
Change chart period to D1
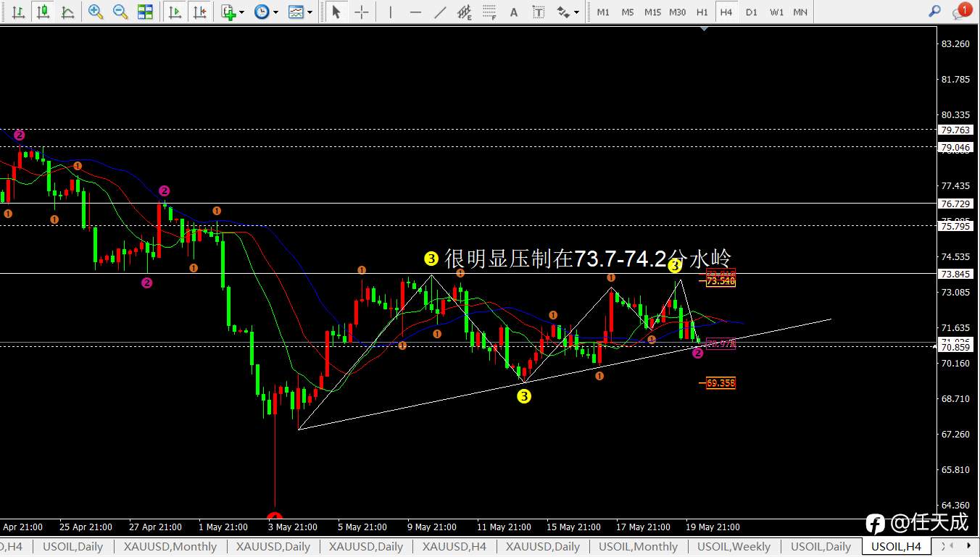[x=751, y=12]
